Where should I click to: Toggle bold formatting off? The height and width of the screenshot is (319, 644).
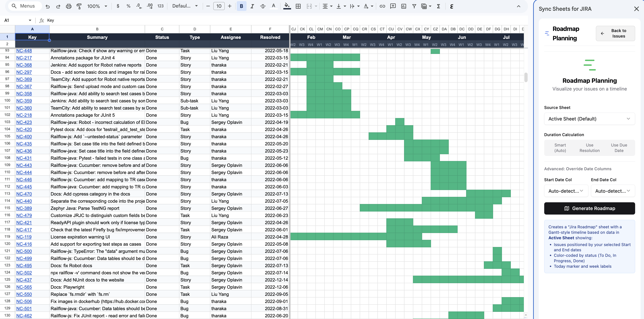click(x=241, y=6)
